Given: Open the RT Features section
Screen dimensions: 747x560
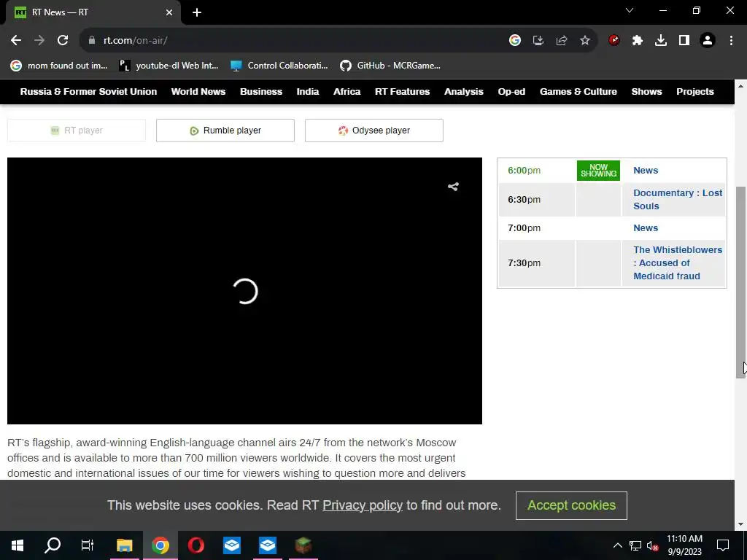Looking at the screenshot, I should pos(402,91).
